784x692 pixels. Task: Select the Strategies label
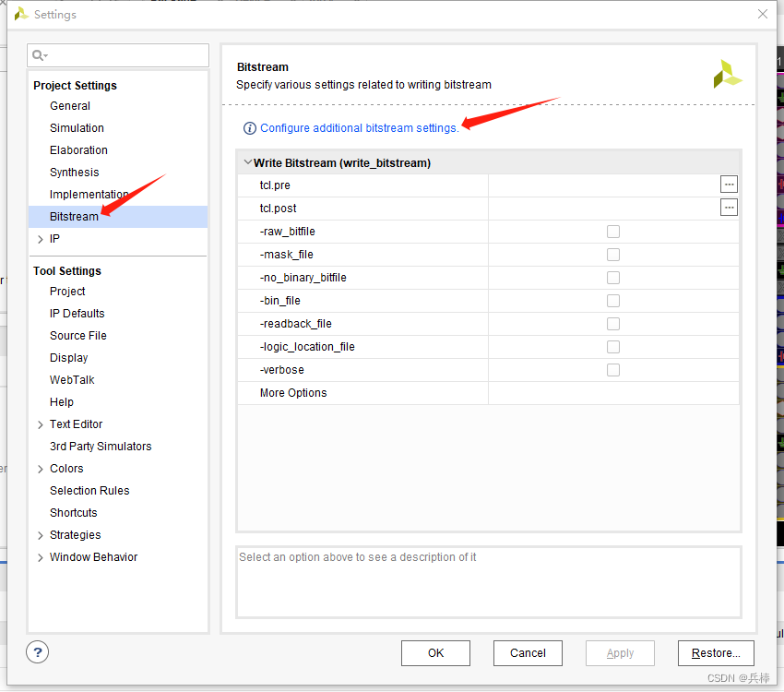(75, 535)
